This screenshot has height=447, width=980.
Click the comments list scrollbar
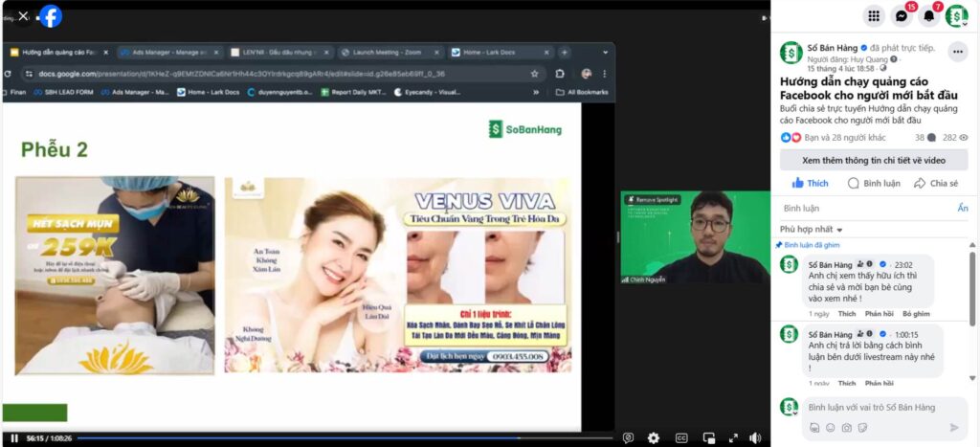click(x=972, y=289)
